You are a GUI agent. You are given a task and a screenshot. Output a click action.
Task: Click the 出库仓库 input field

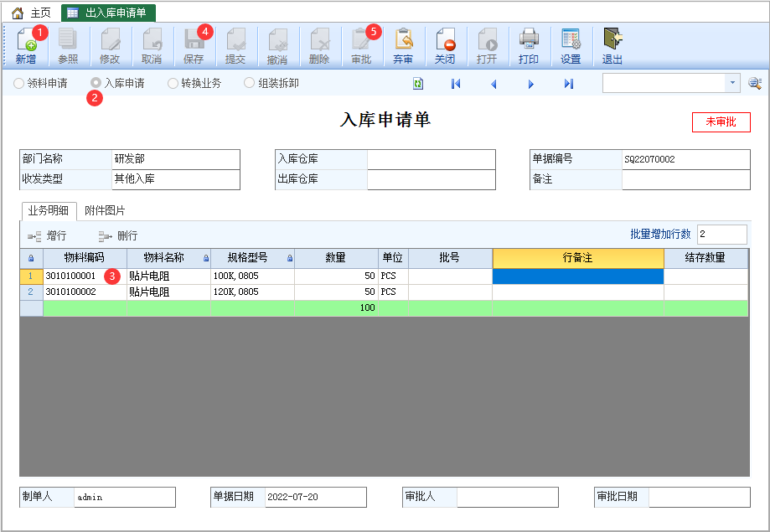[432, 179]
